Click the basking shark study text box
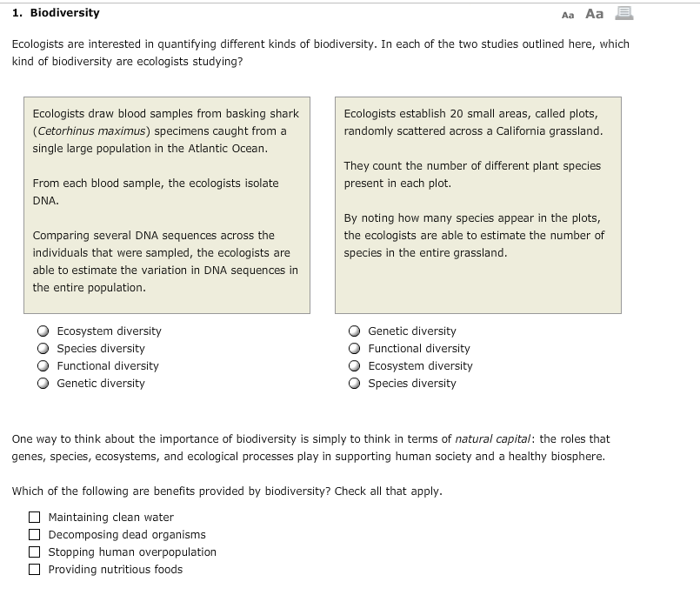 166,204
